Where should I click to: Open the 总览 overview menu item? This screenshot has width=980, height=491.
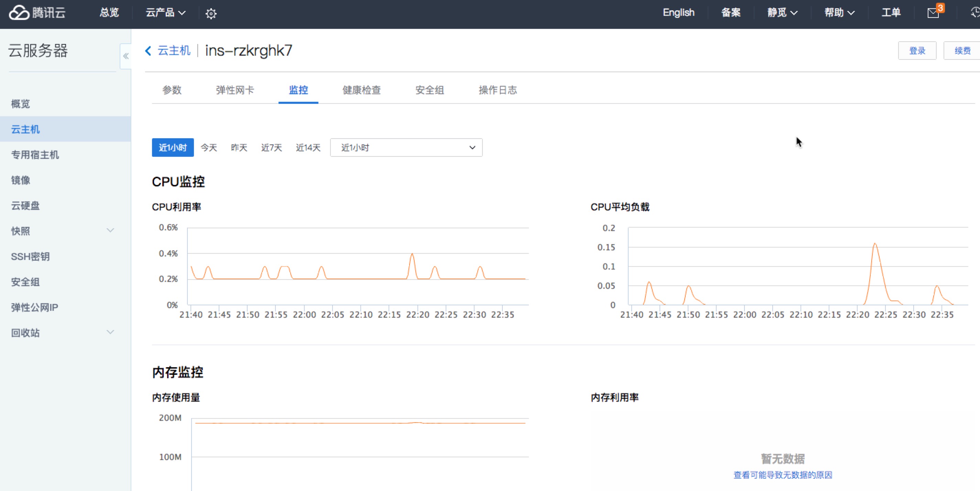click(x=109, y=13)
